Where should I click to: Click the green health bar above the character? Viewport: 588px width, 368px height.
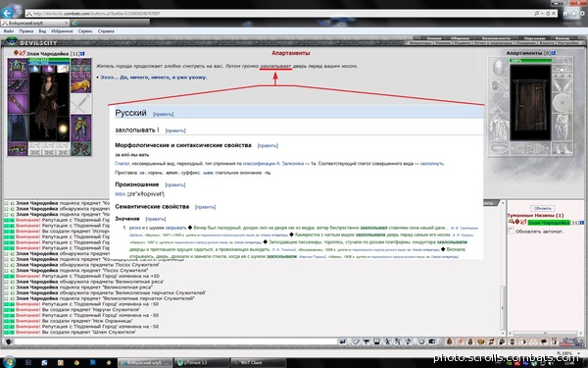(x=49, y=59)
